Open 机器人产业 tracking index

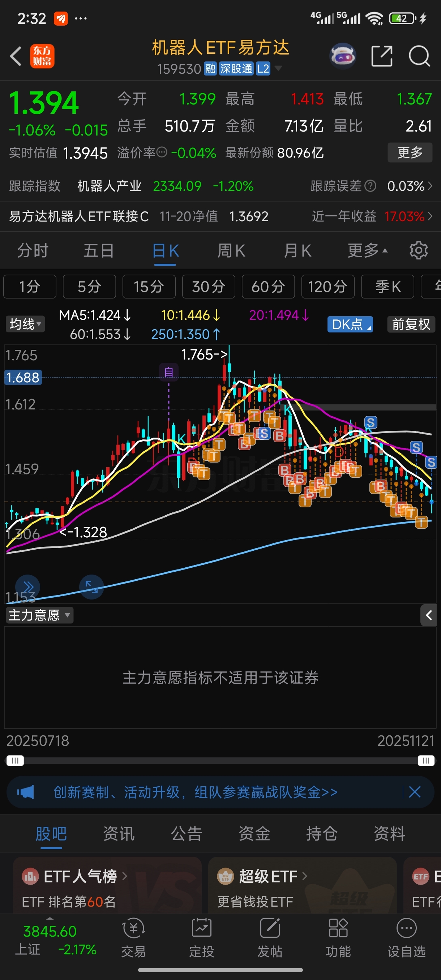click(x=109, y=186)
